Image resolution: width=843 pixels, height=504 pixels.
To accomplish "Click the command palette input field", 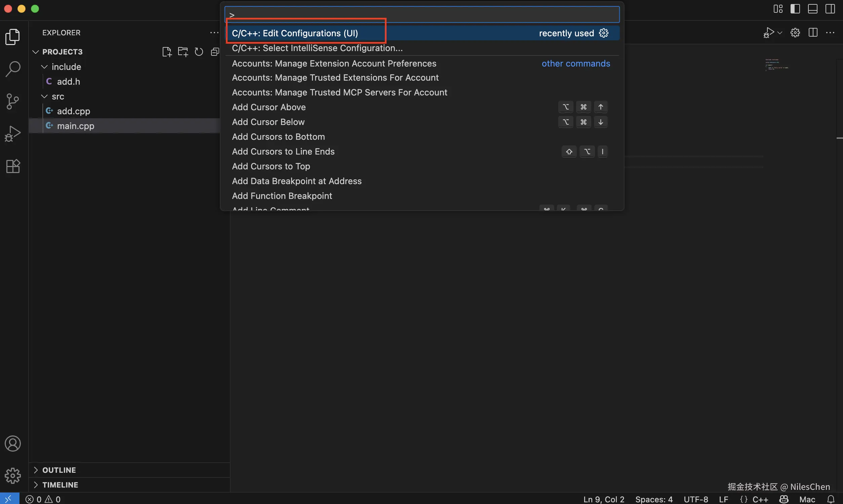I will click(421, 14).
